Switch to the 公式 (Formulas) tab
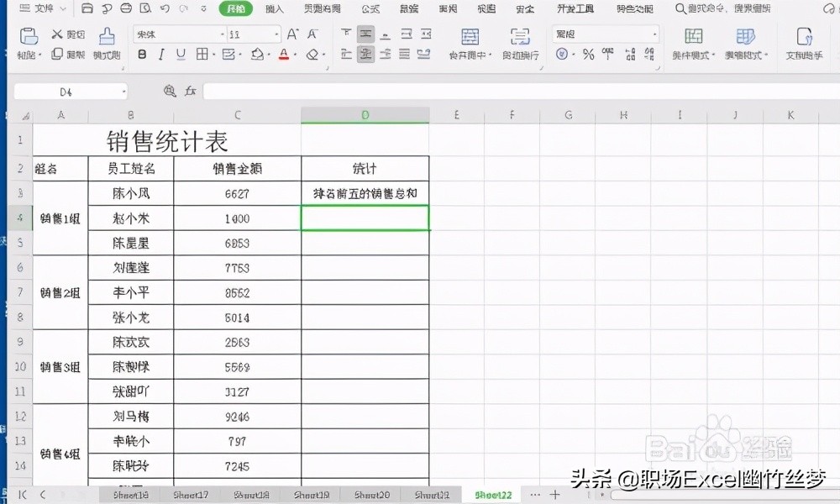The image size is (840, 504). [x=370, y=8]
